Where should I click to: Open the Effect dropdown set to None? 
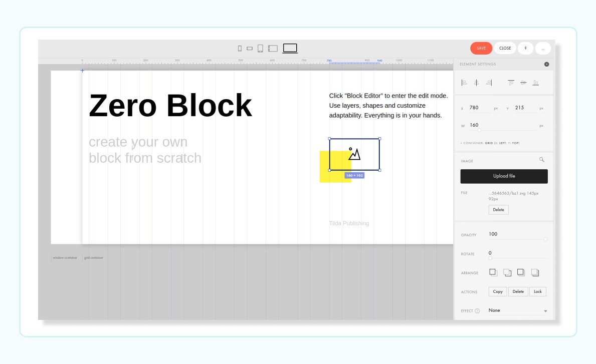(x=518, y=310)
